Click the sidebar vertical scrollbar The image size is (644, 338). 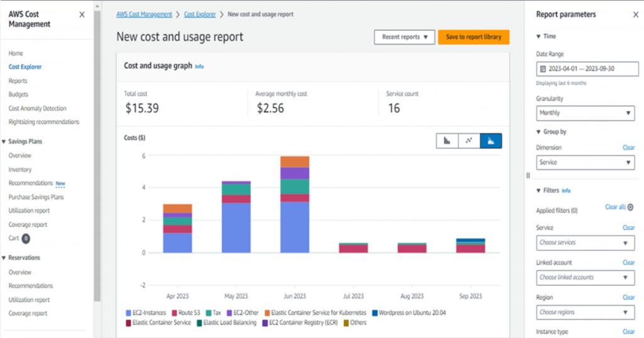coord(97,156)
